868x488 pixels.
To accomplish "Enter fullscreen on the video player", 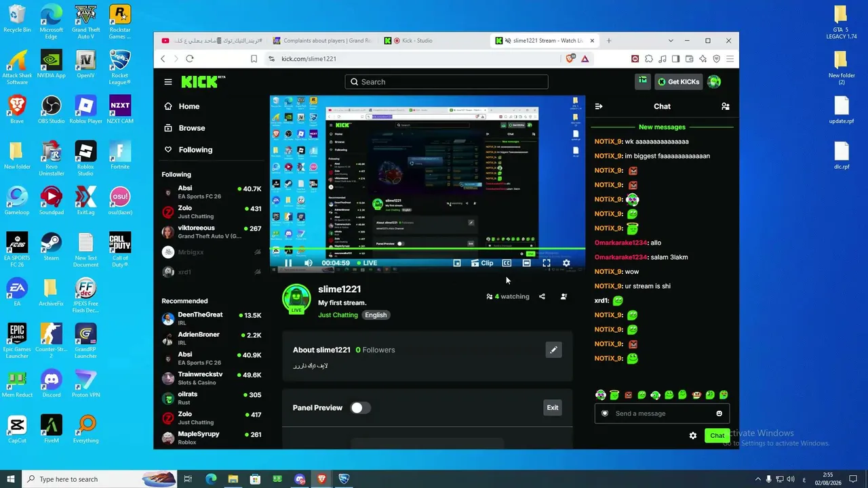I will pos(547,263).
